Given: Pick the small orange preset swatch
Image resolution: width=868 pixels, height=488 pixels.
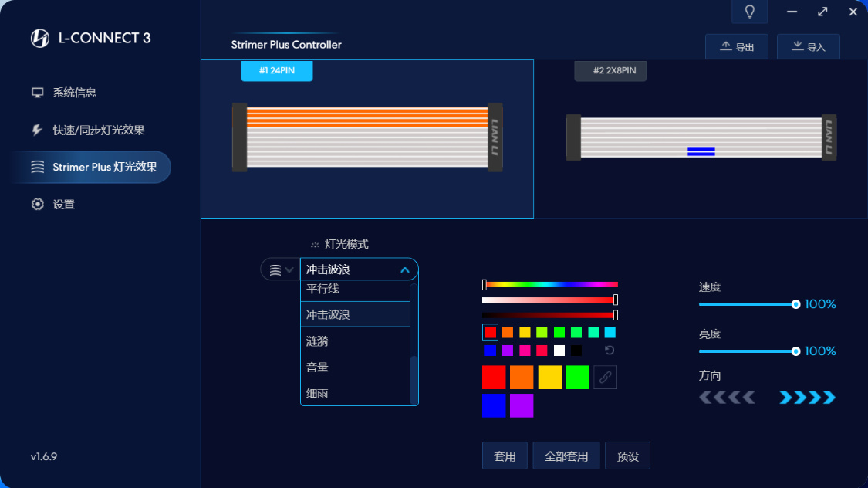Looking at the screenshot, I should click(x=508, y=332).
